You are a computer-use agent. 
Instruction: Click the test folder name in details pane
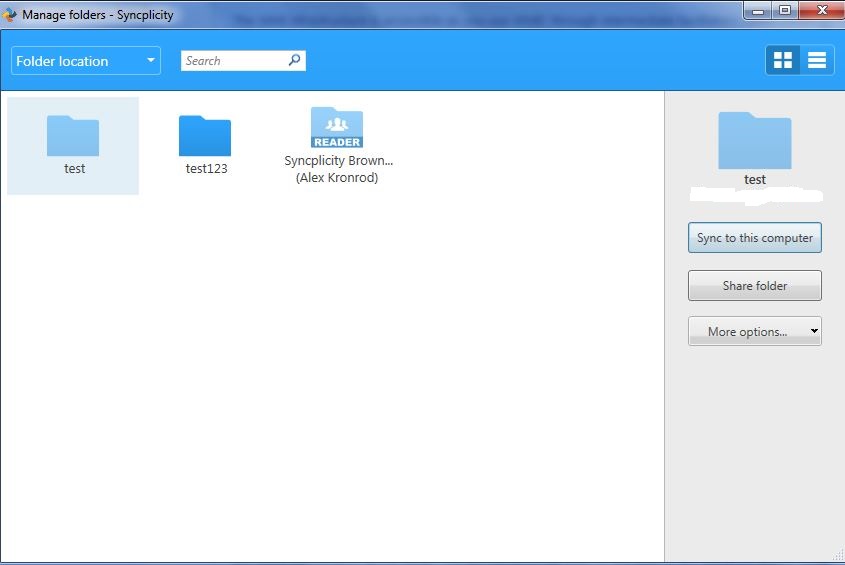755,180
